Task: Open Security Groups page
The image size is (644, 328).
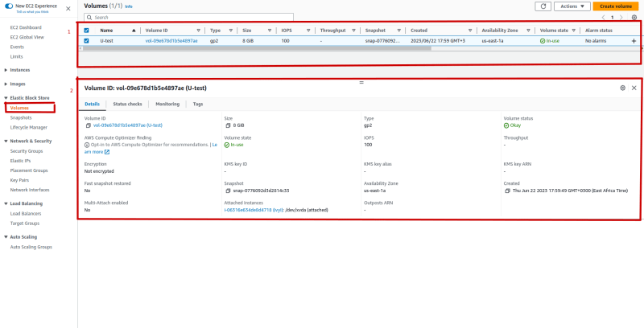Action: [27, 151]
